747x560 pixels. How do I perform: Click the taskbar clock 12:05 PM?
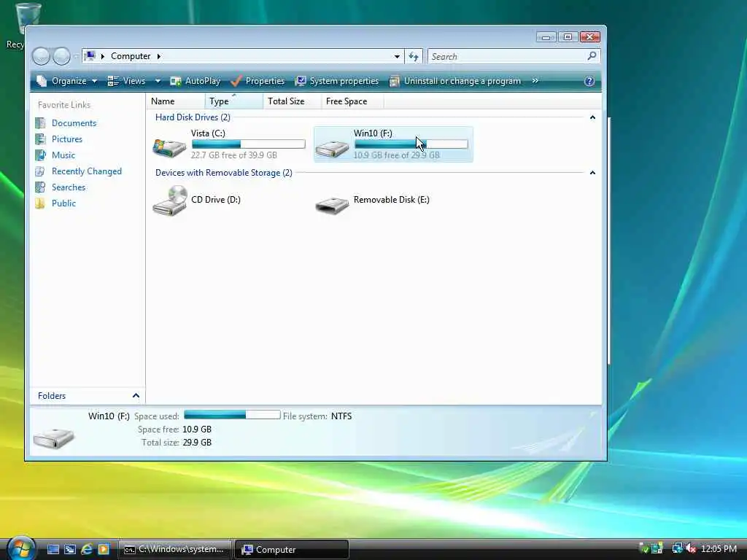719,549
